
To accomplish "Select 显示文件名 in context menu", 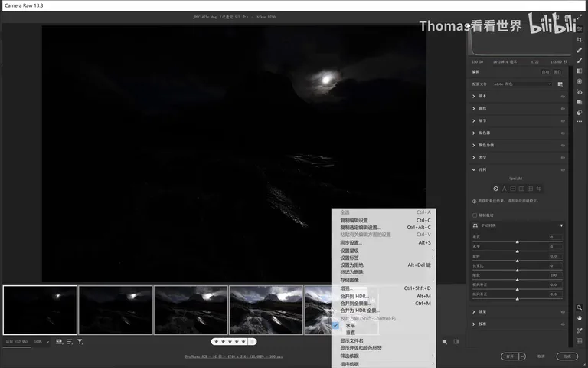I will 351,341.
